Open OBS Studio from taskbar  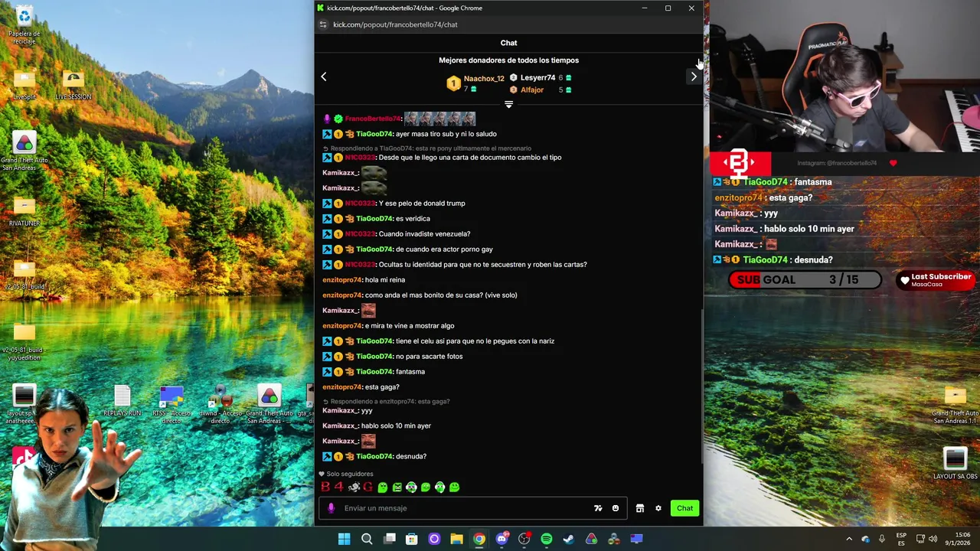click(x=524, y=539)
